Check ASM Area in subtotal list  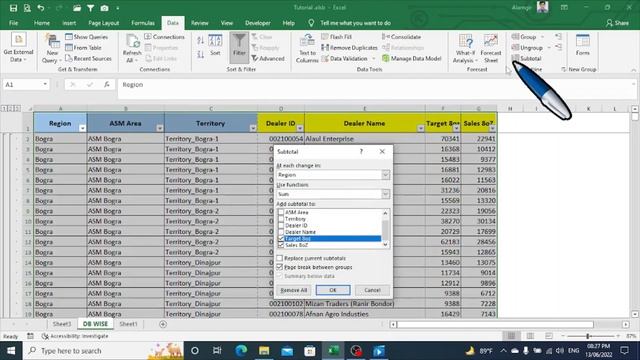point(281,212)
